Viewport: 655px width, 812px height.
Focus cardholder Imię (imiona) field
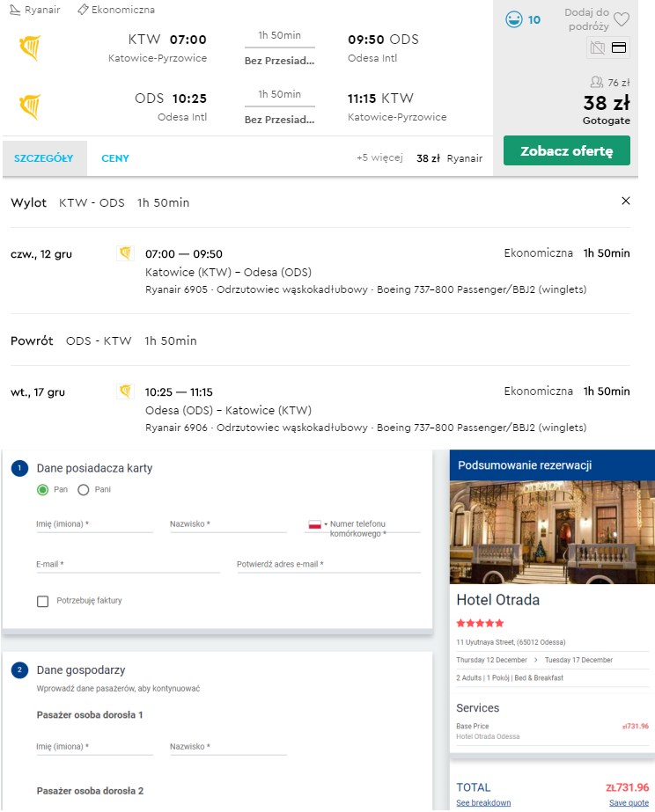pyautogui.click(x=95, y=523)
